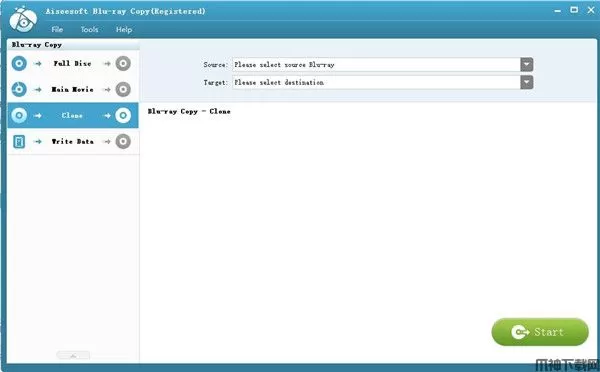This screenshot has width=600, height=372.
Task: Expand the Source Blu-ray dropdown arrow
Action: 527,64
